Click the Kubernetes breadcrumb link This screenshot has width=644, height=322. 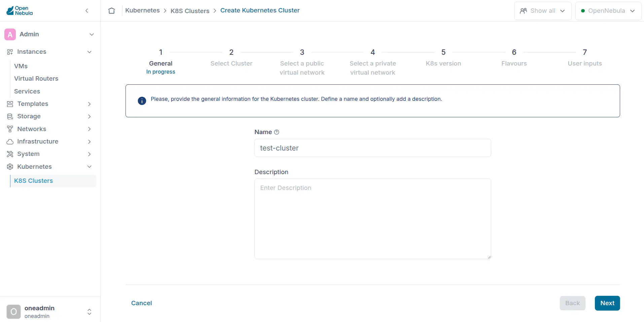click(x=142, y=10)
